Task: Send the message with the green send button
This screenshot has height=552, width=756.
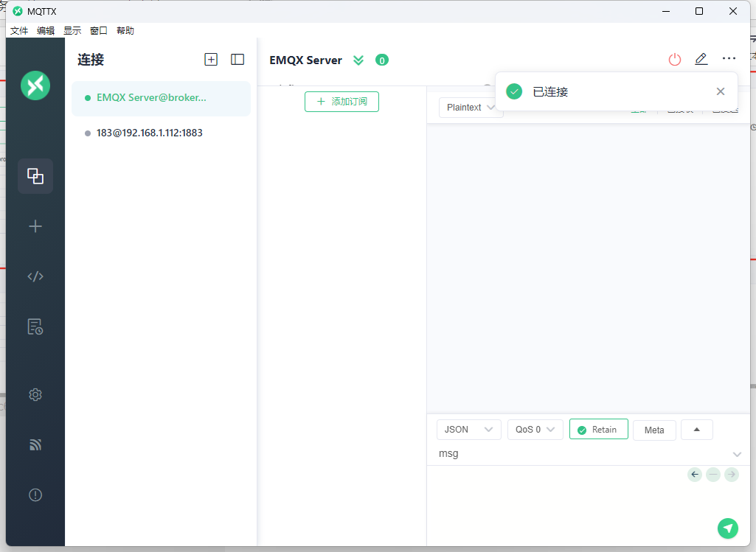Action: pyautogui.click(x=727, y=528)
